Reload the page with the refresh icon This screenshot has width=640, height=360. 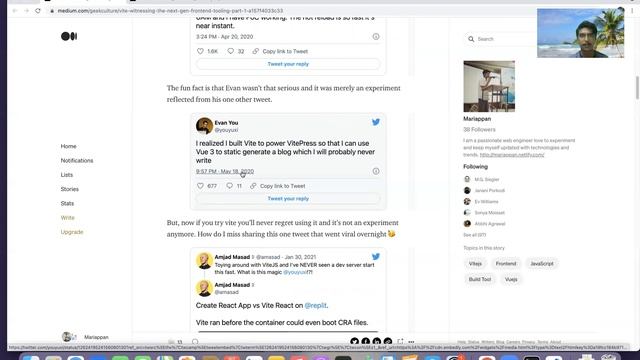(x=38, y=11)
